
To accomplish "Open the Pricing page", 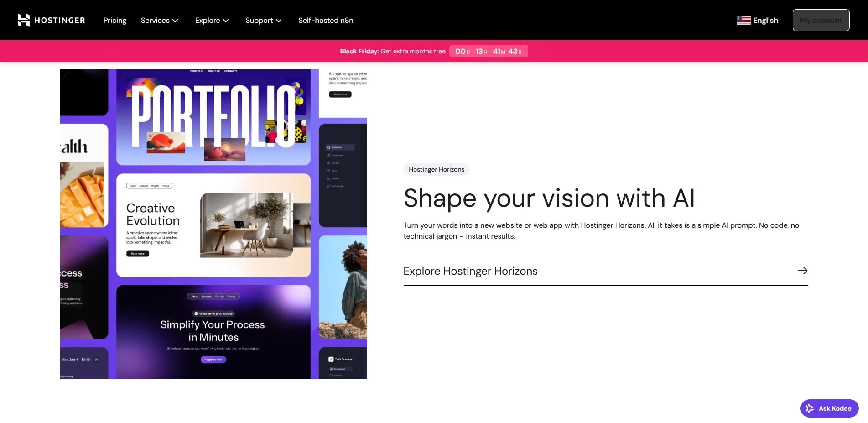I will (x=114, y=20).
